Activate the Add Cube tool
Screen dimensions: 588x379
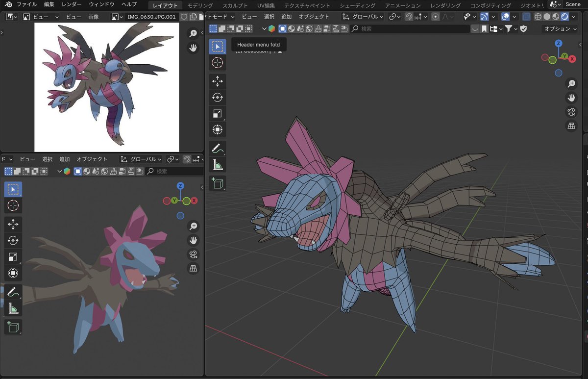click(x=217, y=183)
